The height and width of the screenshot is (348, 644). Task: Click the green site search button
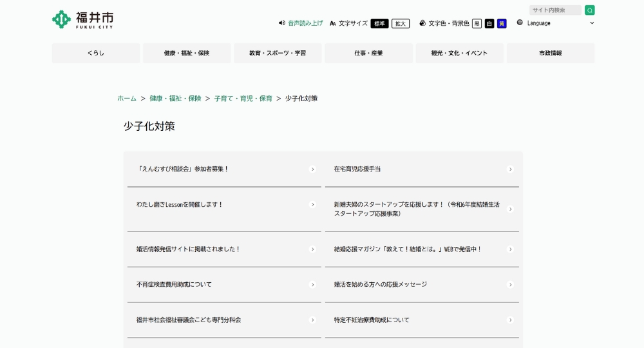tap(590, 10)
